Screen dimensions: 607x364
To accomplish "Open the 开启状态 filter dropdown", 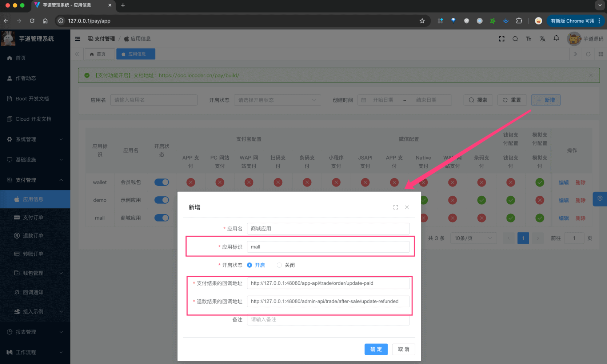I will click(277, 100).
